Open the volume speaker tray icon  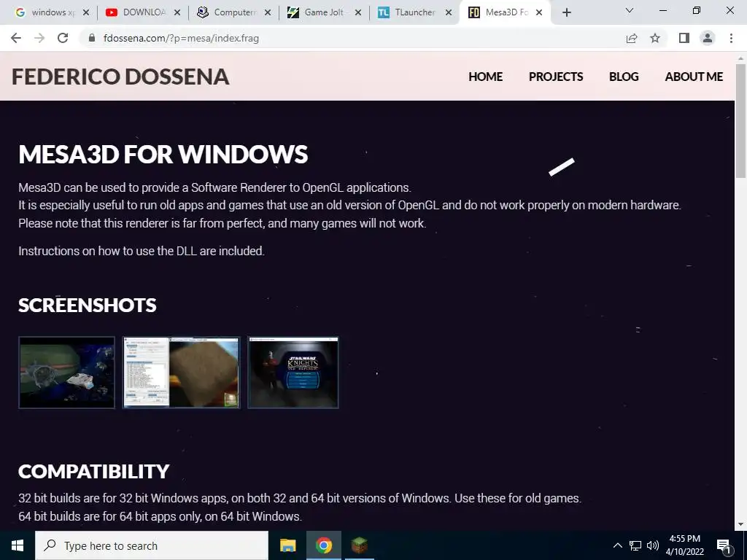click(653, 545)
